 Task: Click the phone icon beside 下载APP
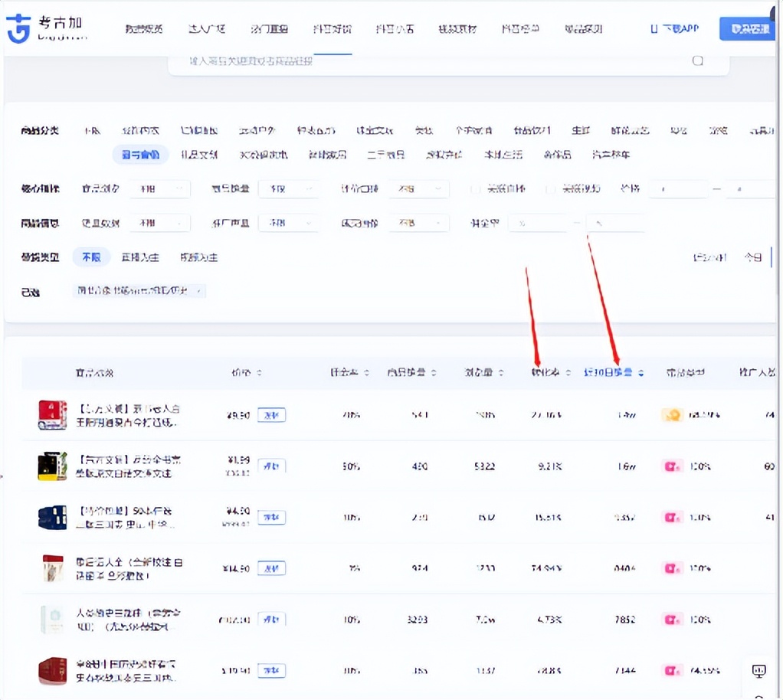pos(654,29)
